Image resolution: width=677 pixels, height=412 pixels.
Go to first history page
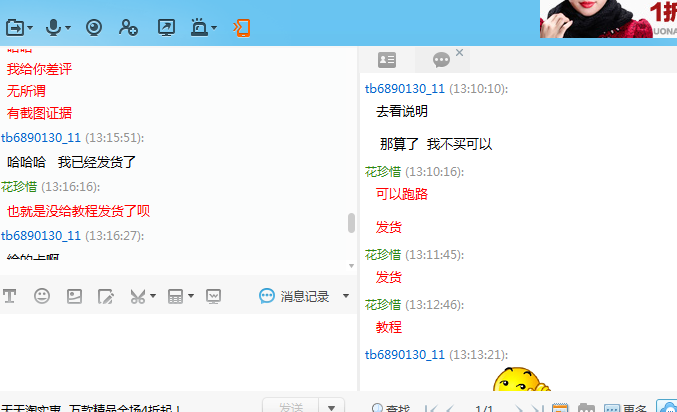431,409
